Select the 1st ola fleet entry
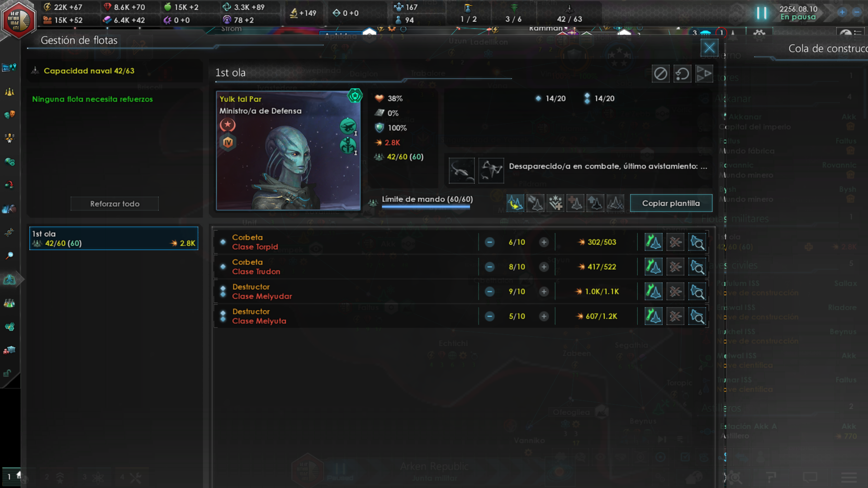Image resolution: width=868 pixels, height=488 pixels. pyautogui.click(x=114, y=238)
